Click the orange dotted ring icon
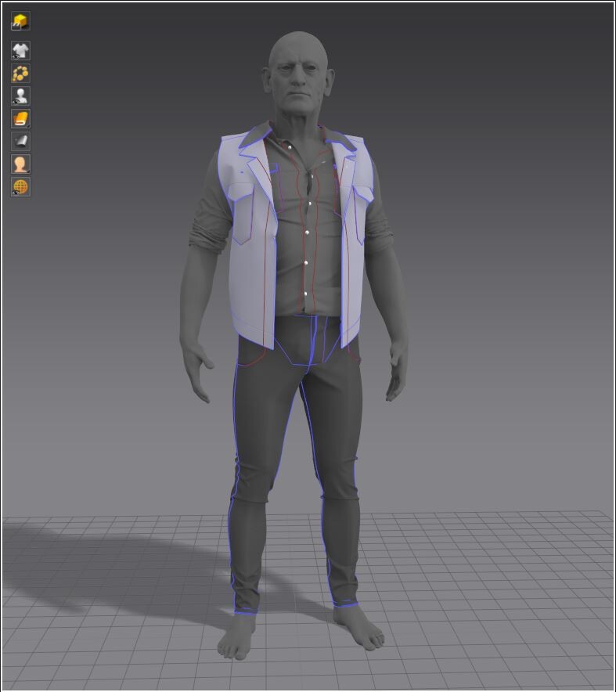Image resolution: width=616 pixels, height=692 pixels. (x=20, y=74)
